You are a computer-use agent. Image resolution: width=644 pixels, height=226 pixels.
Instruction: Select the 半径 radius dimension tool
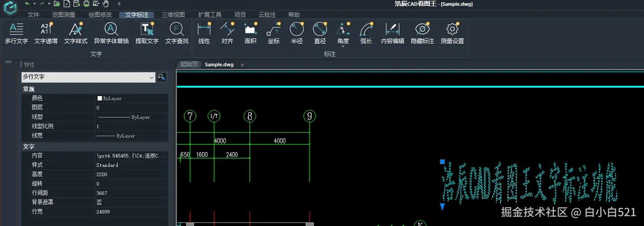pyautogui.click(x=297, y=34)
